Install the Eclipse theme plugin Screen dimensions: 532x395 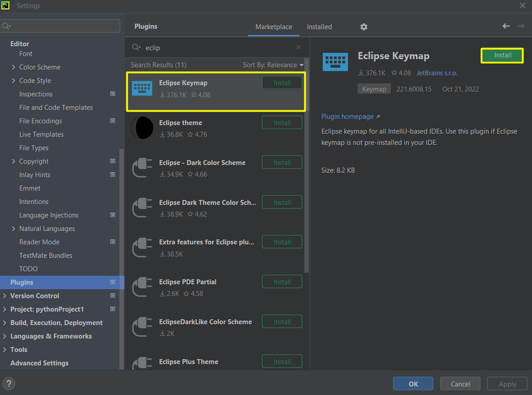coord(282,122)
